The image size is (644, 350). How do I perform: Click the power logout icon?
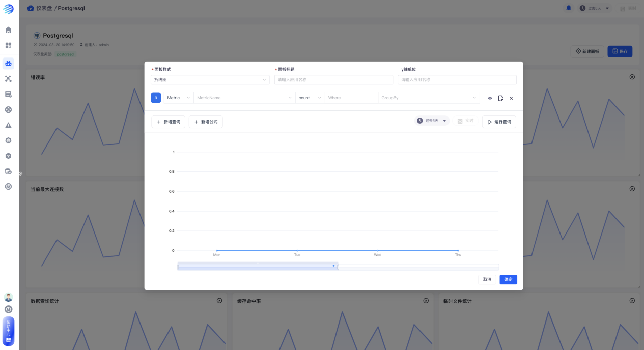8,309
